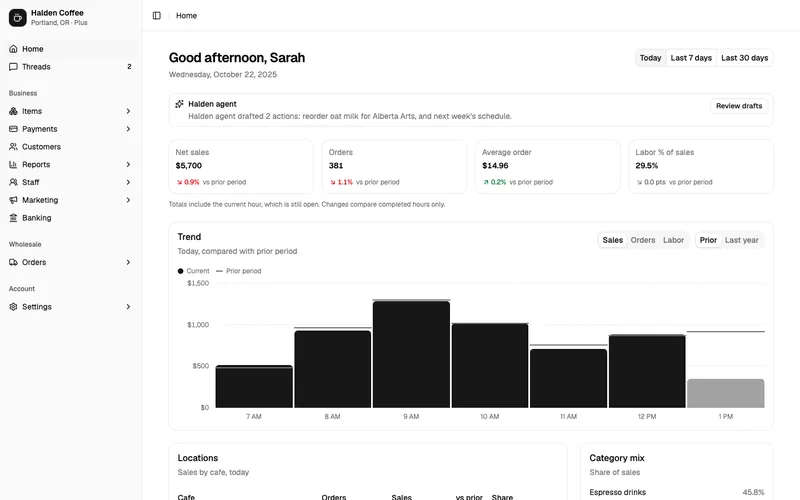Switch range to Last 7 days
This screenshot has width=800, height=500.
point(691,58)
